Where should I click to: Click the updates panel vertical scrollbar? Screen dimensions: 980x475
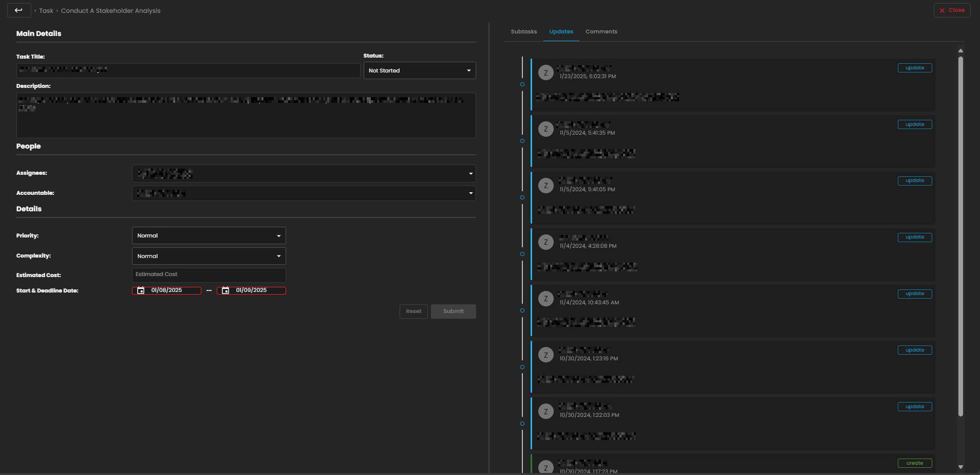click(x=960, y=236)
